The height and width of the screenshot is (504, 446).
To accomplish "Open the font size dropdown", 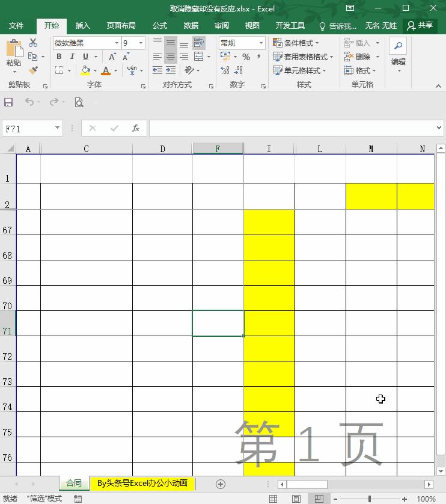I will point(141,43).
